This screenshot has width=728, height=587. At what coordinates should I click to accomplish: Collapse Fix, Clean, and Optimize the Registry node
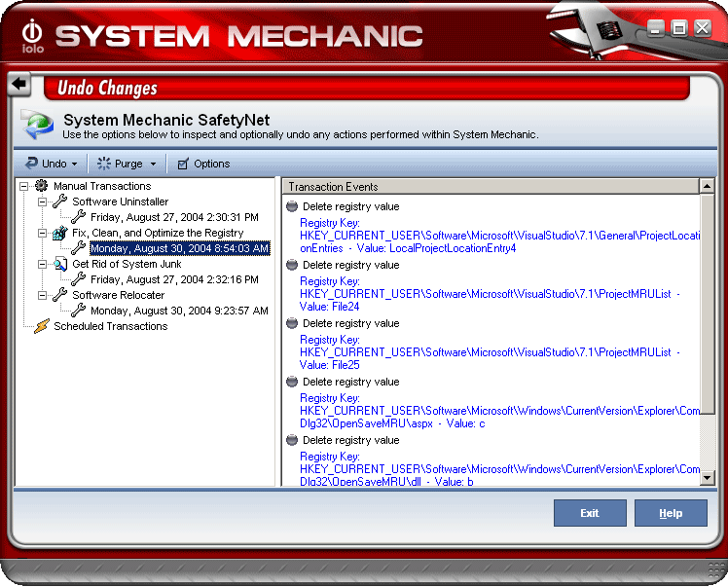(x=42, y=233)
